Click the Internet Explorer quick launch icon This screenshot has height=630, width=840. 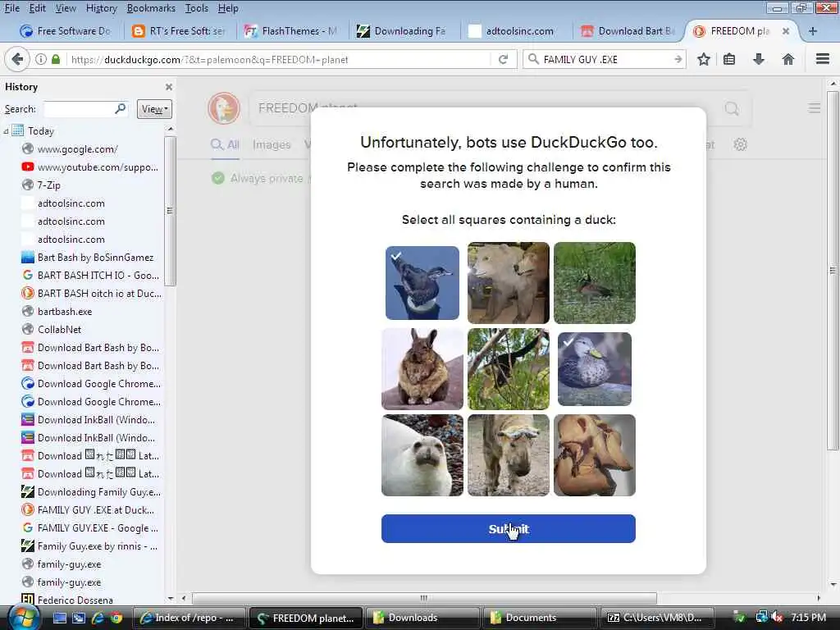(x=98, y=618)
